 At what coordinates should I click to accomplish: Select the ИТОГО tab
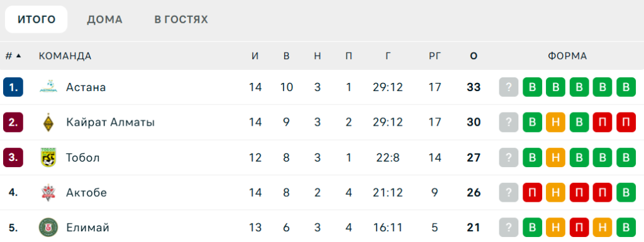click(x=36, y=19)
